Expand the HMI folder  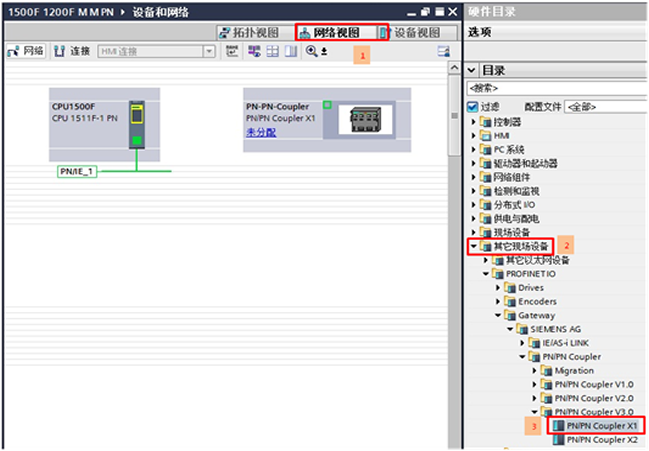[x=474, y=136]
